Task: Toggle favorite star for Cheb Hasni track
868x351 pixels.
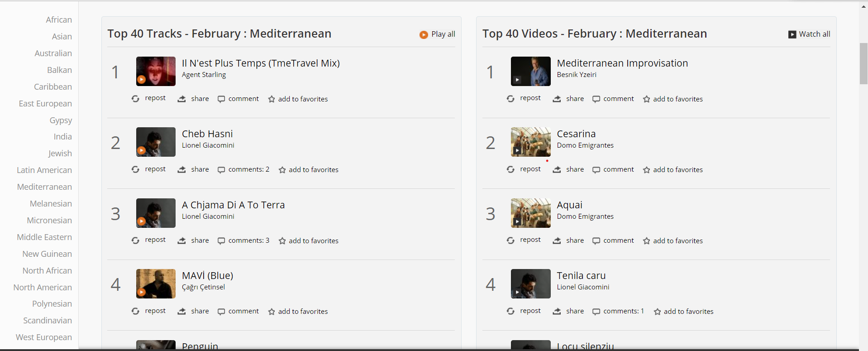Action: pos(282,170)
